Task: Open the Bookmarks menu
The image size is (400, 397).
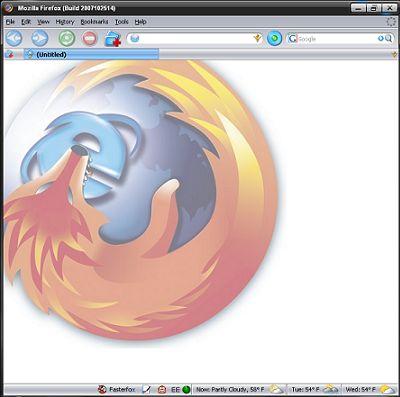Action: click(x=94, y=22)
